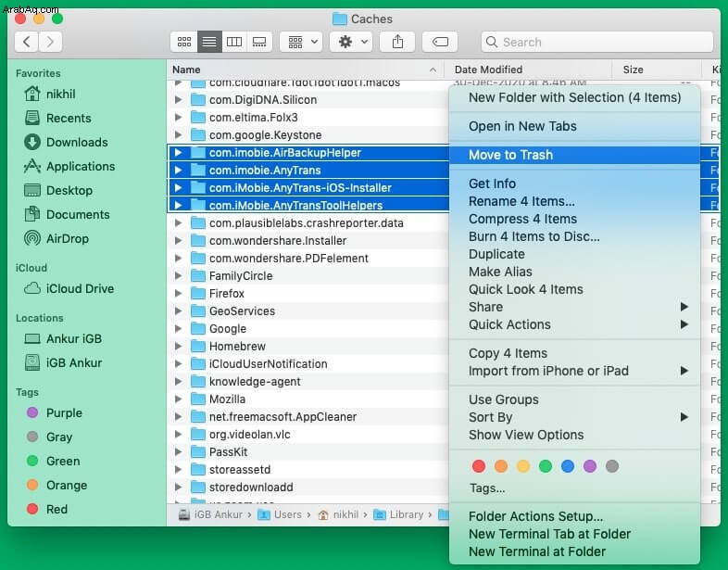The height and width of the screenshot is (570, 728).
Task: Filter by the Orange tag in sidebar
Action: (56, 486)
